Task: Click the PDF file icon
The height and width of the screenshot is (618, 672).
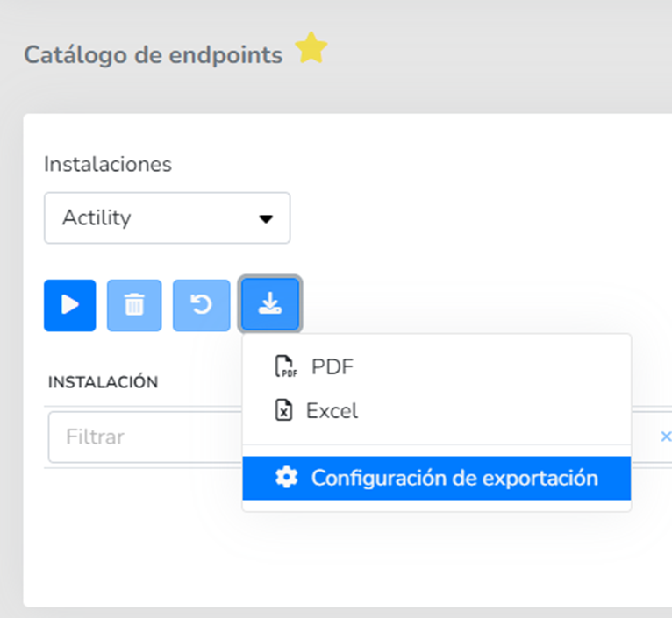Action: (285, 367)
